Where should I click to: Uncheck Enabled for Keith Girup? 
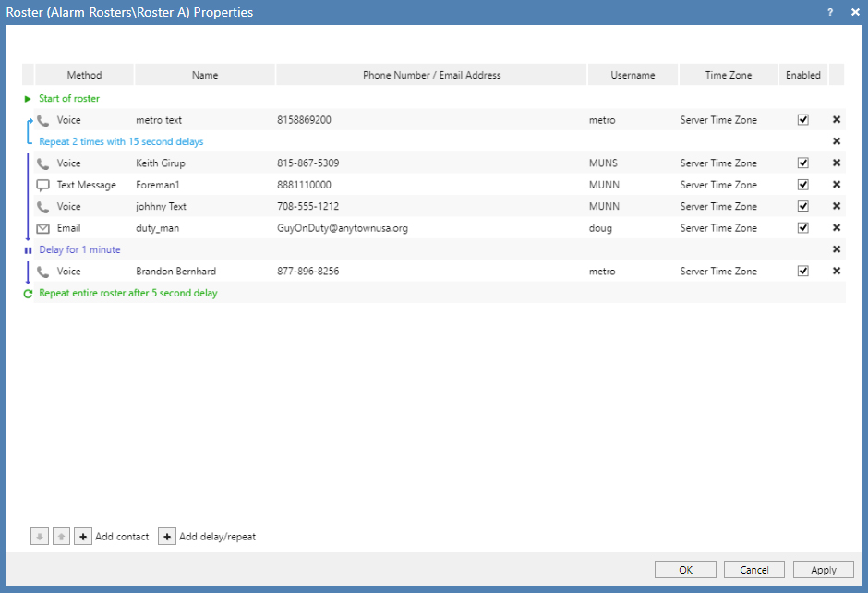click(803, 163)
